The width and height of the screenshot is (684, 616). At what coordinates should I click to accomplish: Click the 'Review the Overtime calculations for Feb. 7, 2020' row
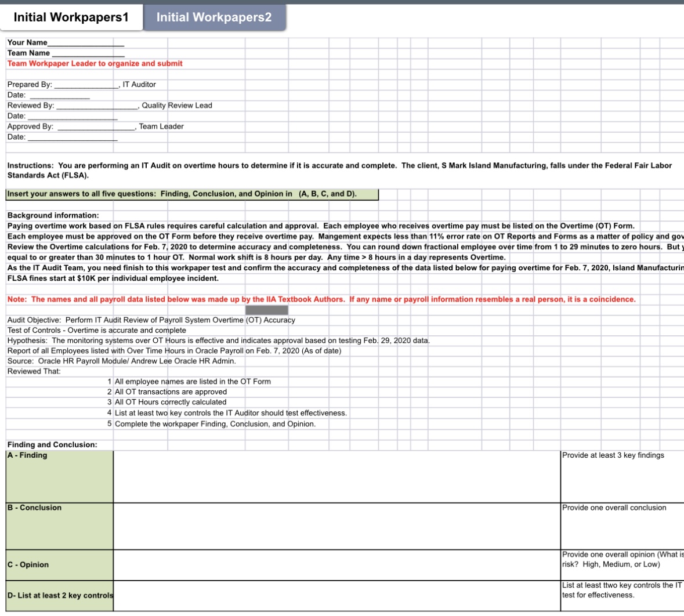(x=345, y=247)
